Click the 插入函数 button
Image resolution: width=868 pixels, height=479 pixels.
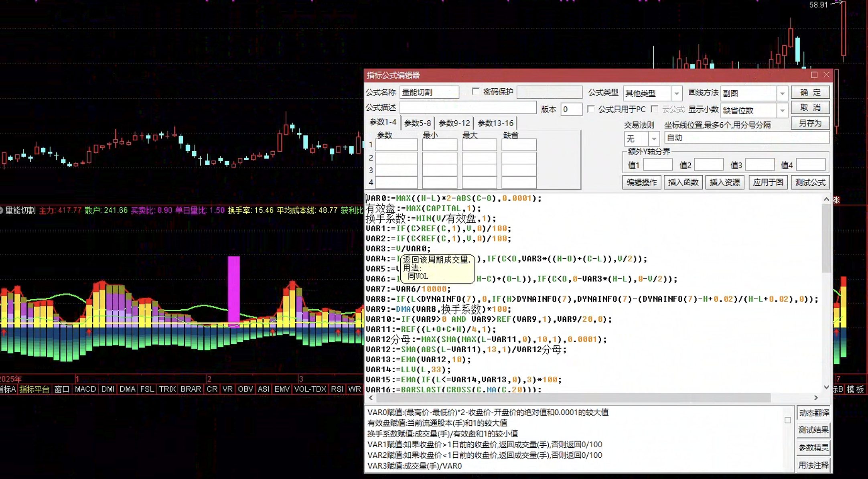point(683,182)
